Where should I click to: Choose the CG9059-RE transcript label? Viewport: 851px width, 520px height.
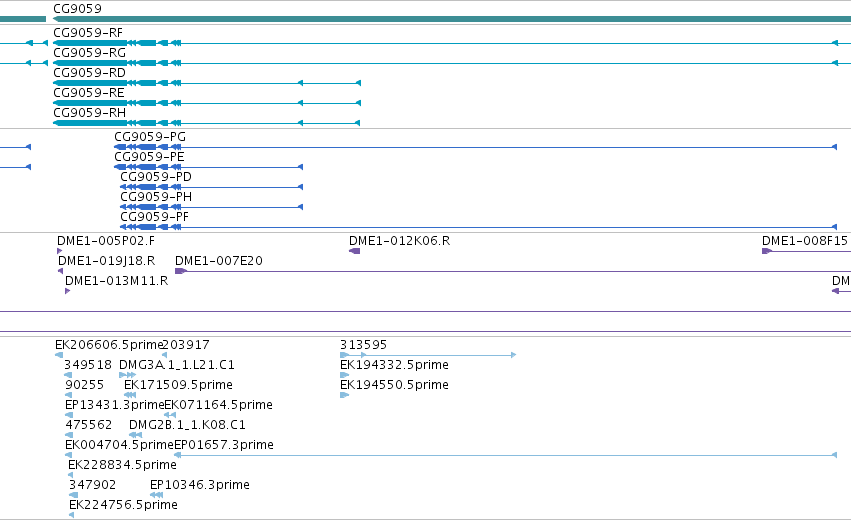(x=89, y=93)
